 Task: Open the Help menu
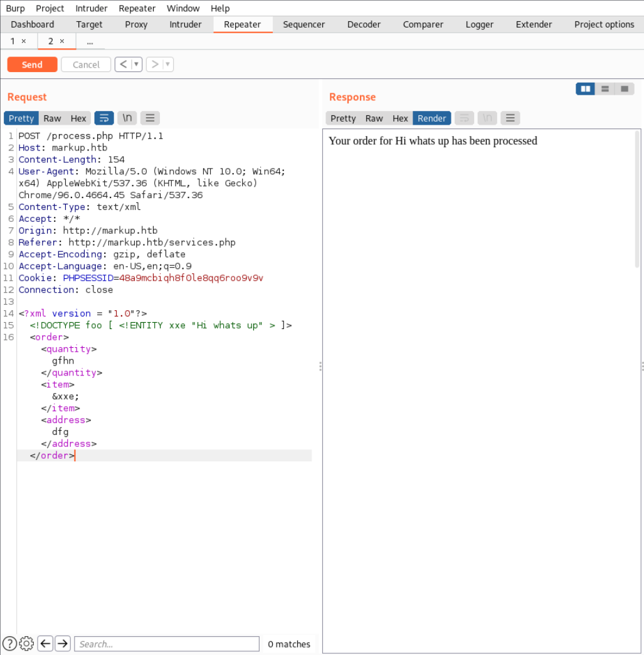(220, 8)
